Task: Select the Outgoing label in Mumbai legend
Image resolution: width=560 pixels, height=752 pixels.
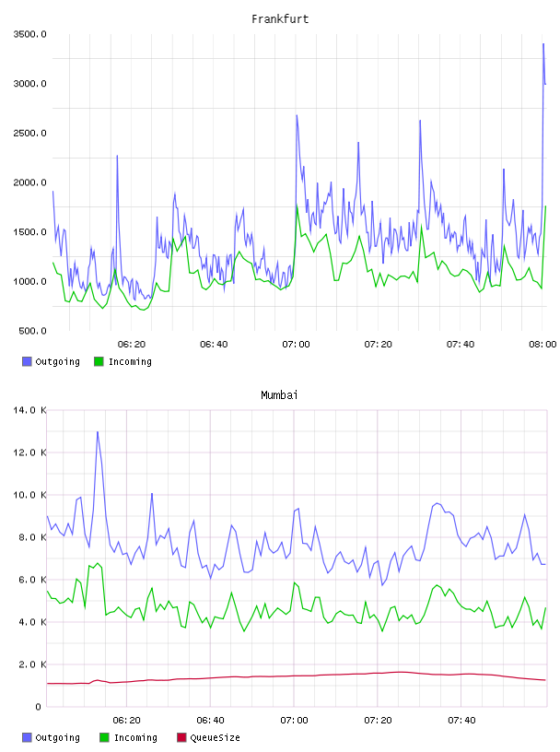Action: pos(57,738)
